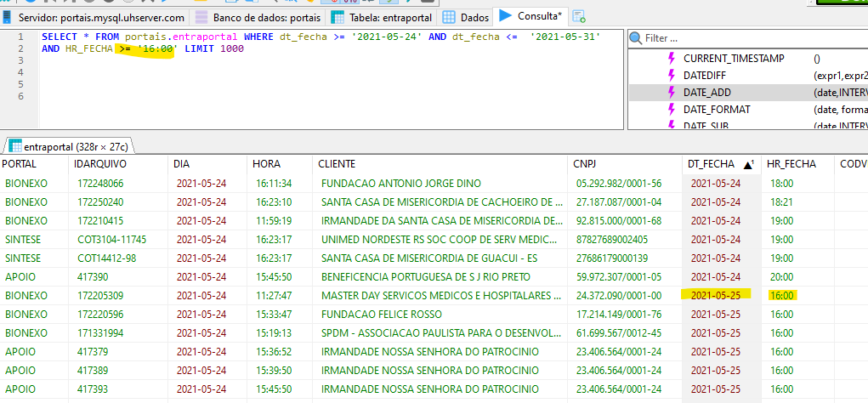
Task: Sort results by CLIENTE column header
Action: pyautogui.click(x=440, y=164)
